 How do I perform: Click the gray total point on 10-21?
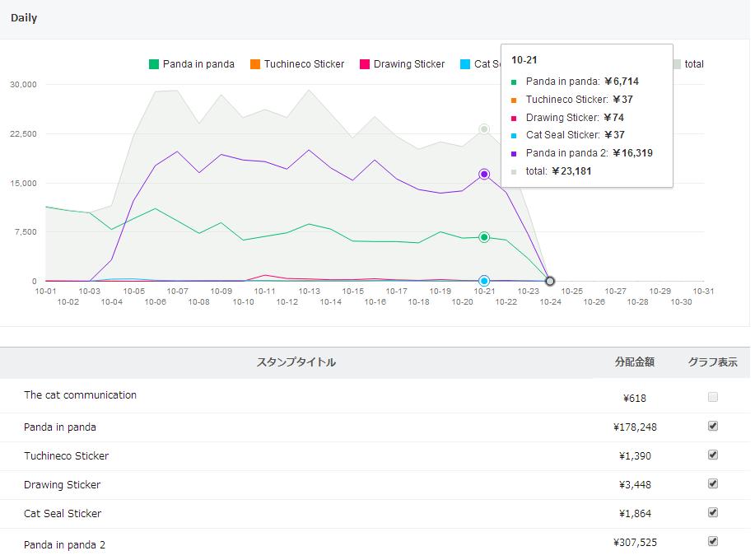tap(484, 129)
